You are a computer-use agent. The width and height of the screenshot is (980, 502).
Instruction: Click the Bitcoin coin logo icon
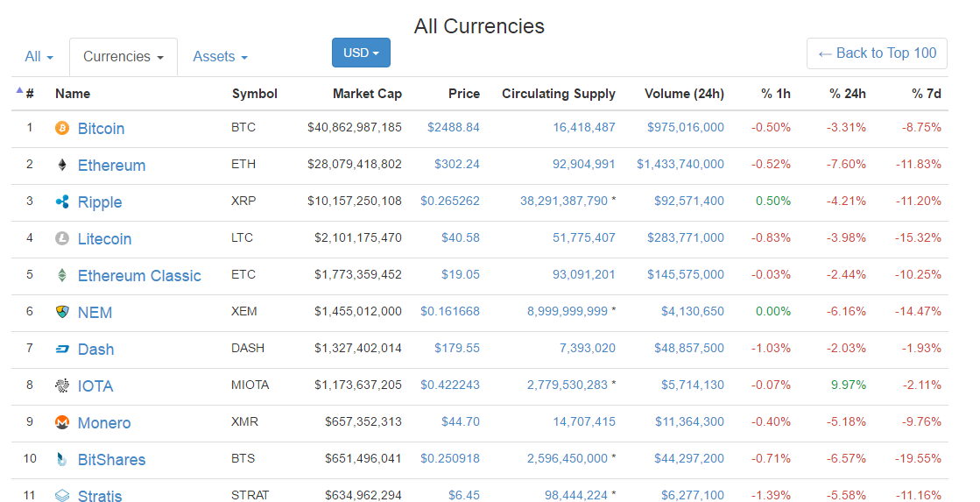pyautogui.click(x=62, y=128)
